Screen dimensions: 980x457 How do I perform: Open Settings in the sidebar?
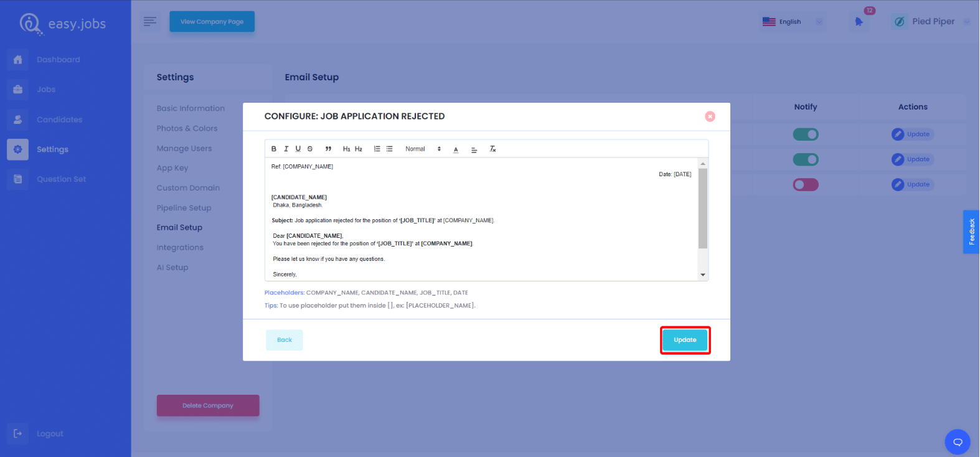pos(52,149)
